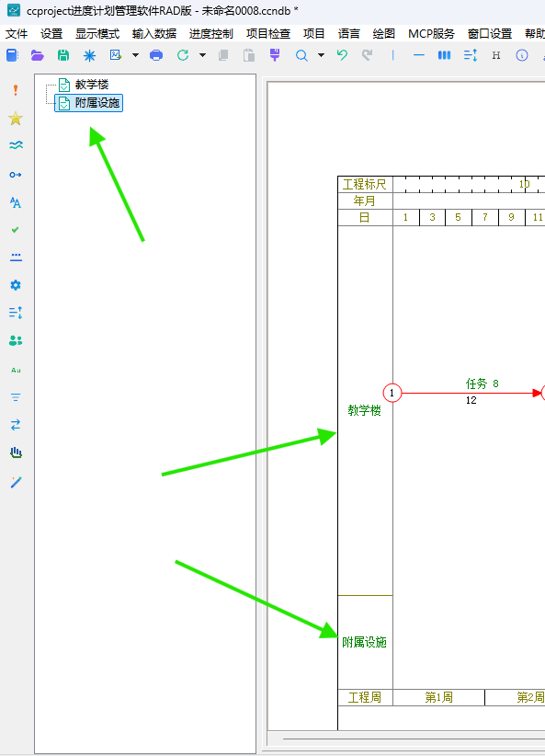Click the dotted line sidebar icon
545x756 pixels.
[16, 257]
